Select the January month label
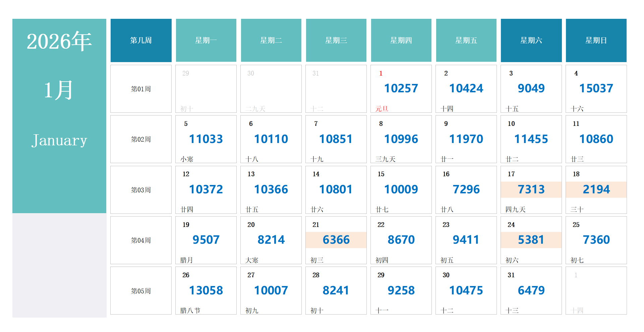This screenshot has width=644, height=332. pos(59,140)
